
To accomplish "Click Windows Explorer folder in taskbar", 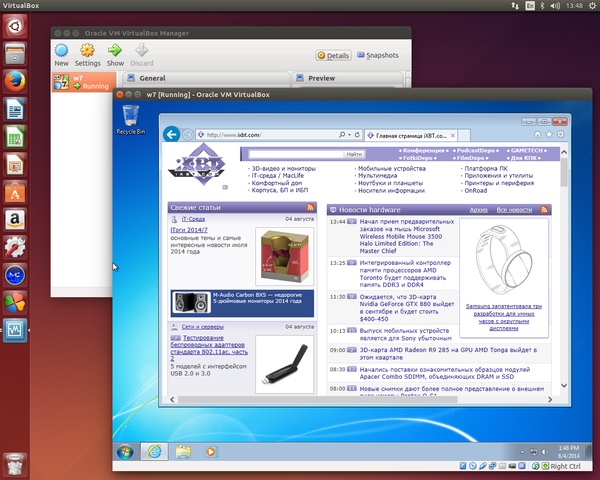I will click(x=183, y=452).
